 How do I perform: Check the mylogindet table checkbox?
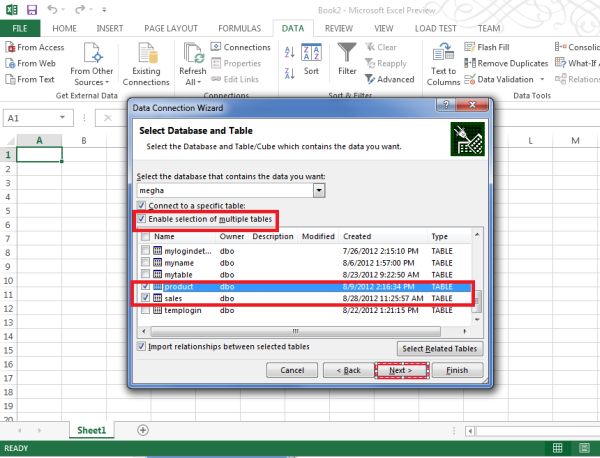tap(145, 251)
